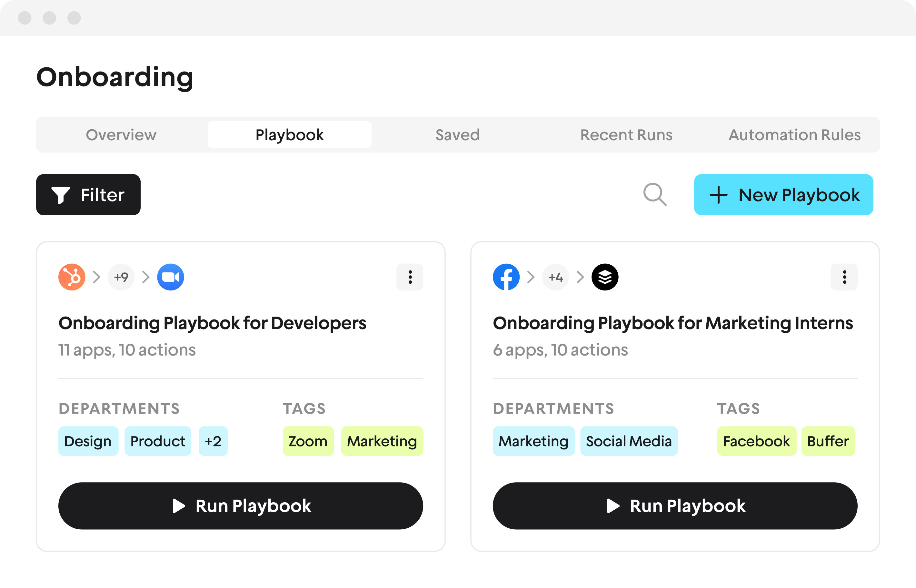
Task: Click the Facebook app icon
Action: click(506, 277)
